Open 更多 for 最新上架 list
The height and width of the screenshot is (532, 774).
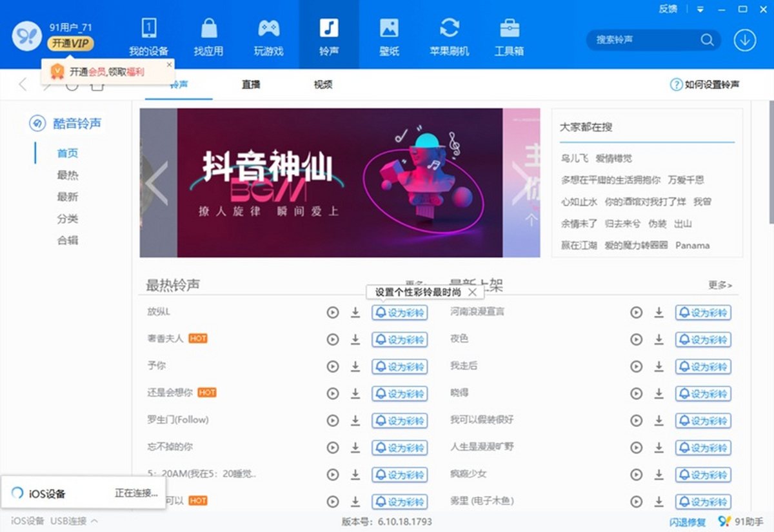click(720, 285)
